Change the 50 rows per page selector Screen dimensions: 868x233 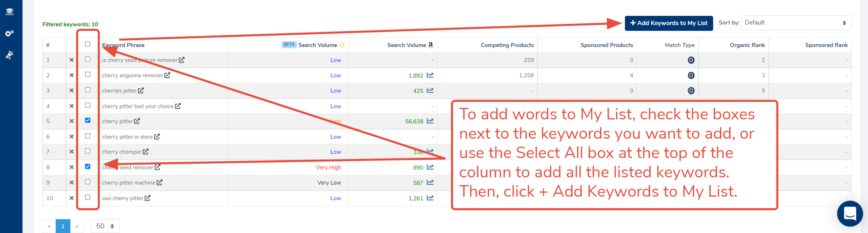[105, 226]
